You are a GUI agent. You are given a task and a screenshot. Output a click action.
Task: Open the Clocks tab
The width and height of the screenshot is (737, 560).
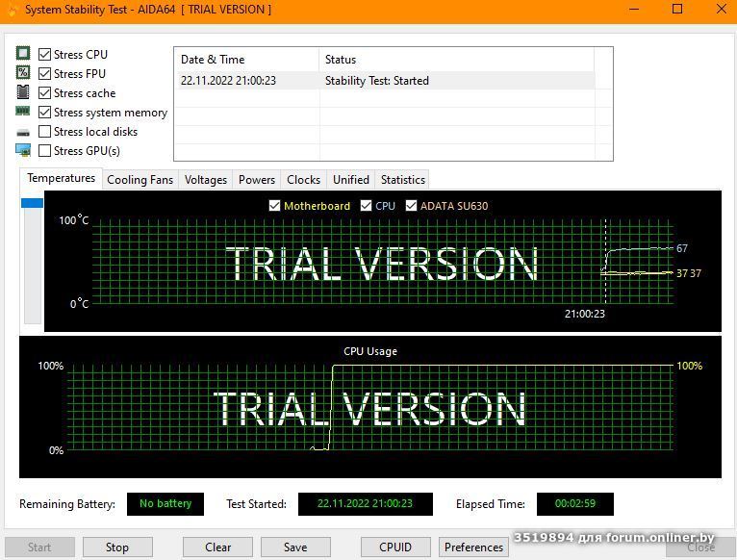coord(304,180)
